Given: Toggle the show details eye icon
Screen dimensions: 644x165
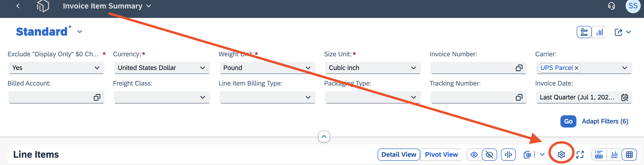Looking at the screenshot, I should 474,154.
